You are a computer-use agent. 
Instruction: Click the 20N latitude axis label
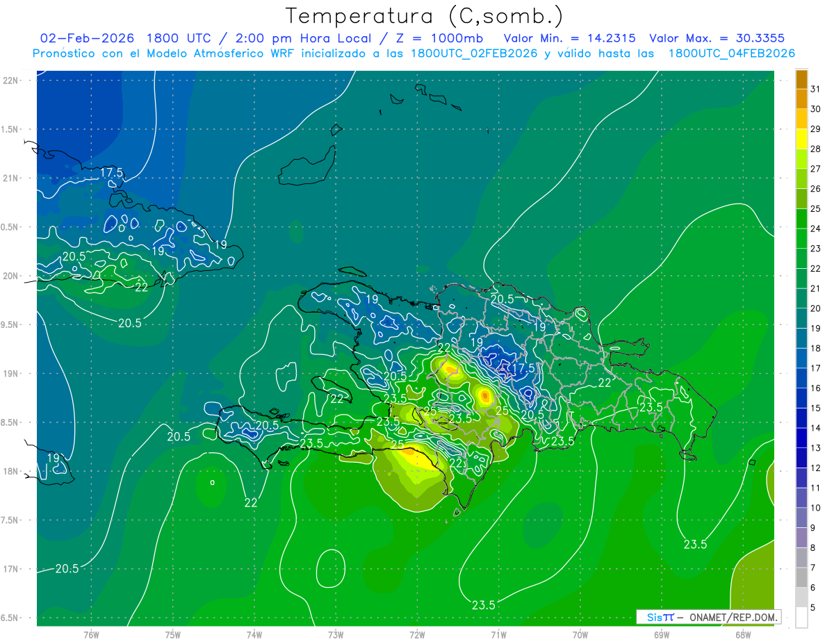pos(12,276)
